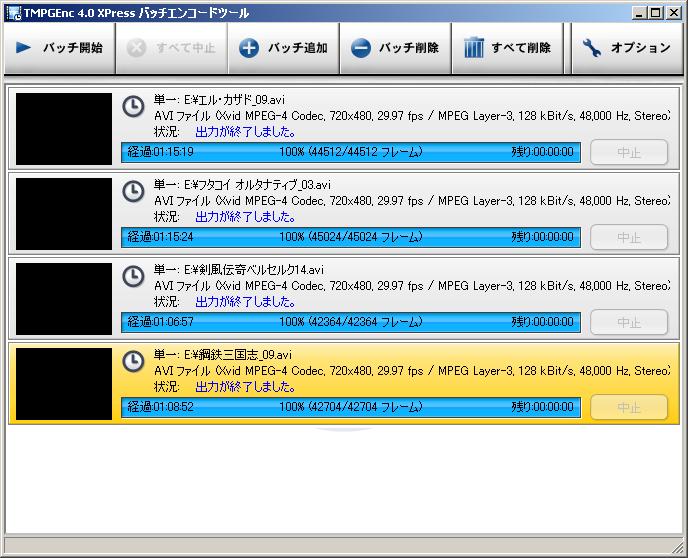Image resolution: width=688 pixels, height=558 pixels.
Task: Click the バッチ追加 plus icon
Action: point(249,48)
